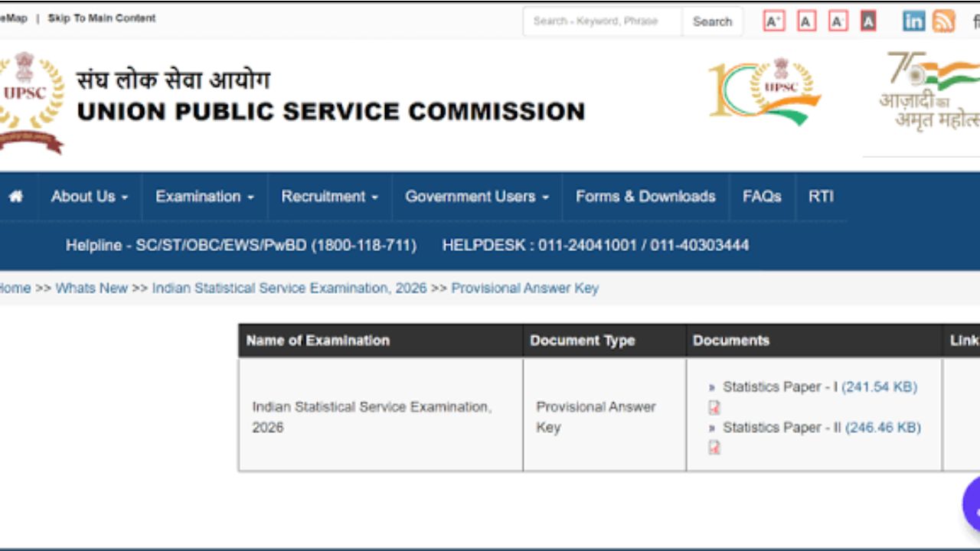Click the Union Public Service Commission title
Screen dimensions: 980x551
tap(332, 112)
